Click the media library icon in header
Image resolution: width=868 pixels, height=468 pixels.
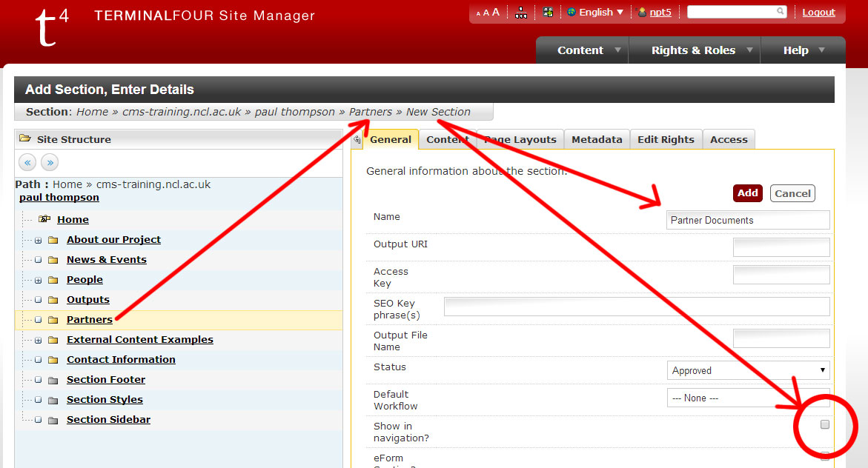point(548,13)
